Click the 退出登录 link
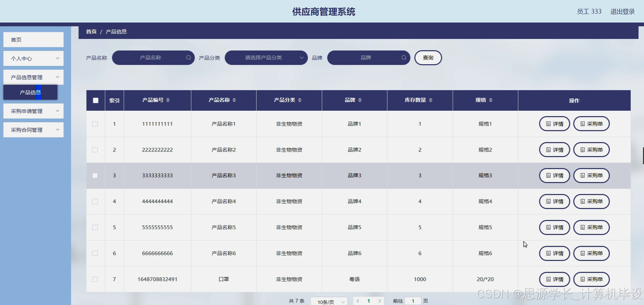644x305 pixels. click(622, 12)
